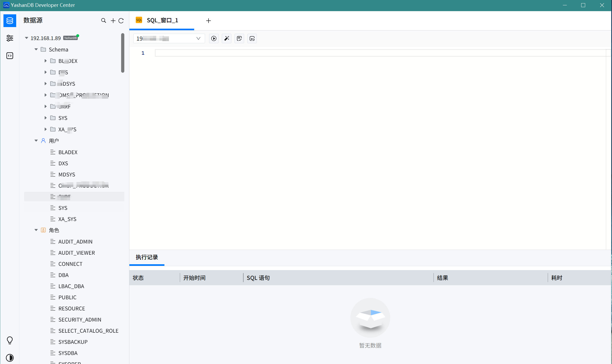Image resolution: width=612 pixels, height=364 pixels.
Task: Collapse the Schema folder
Action: (x=36, y=49)
